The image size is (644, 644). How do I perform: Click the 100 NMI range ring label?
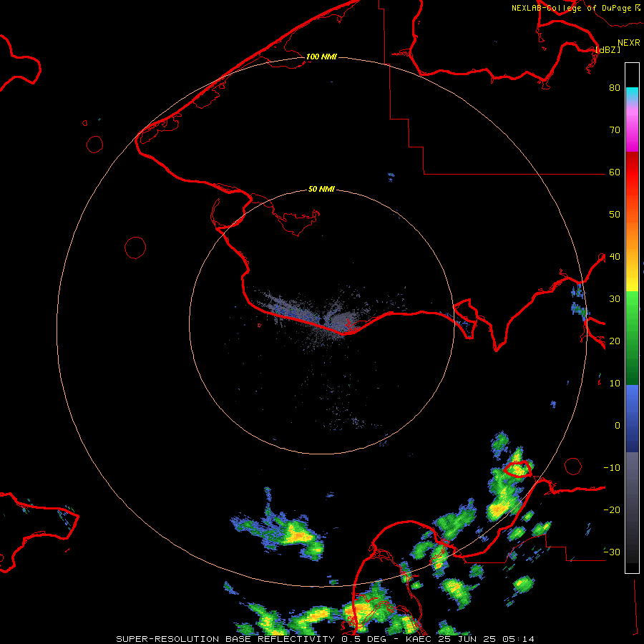tap(321, 57)
